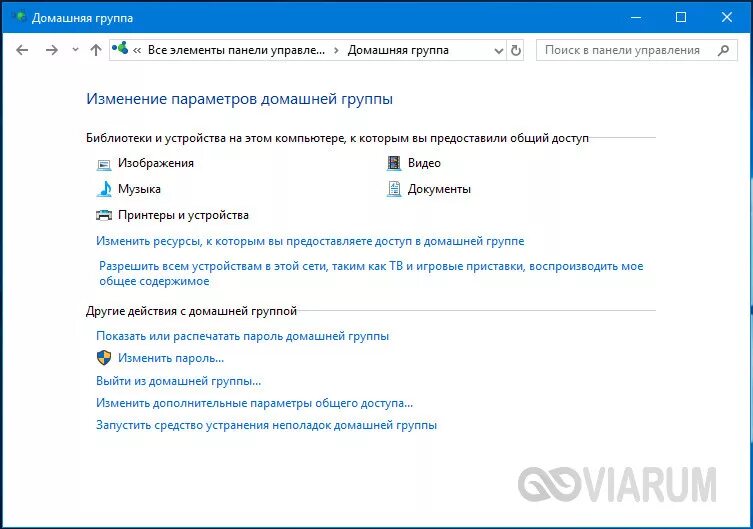
Task: Click the Документы document icon
Action: pyautogui.click(x=394, y=189)
